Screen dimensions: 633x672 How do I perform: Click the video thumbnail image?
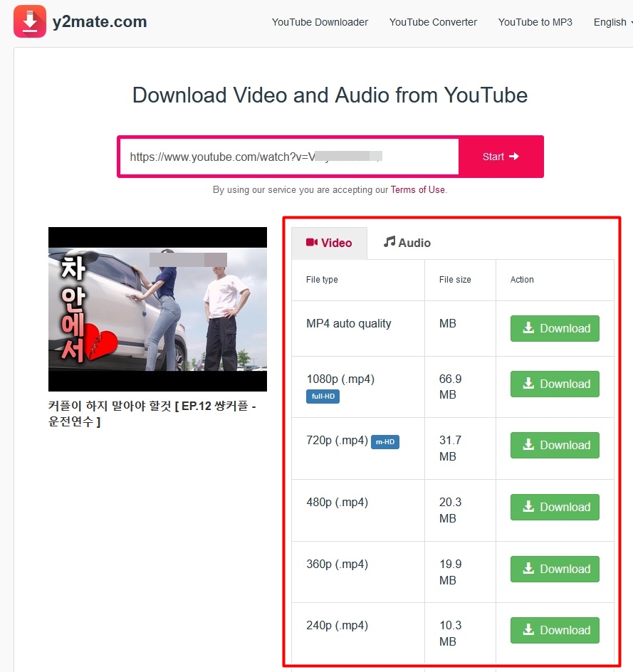coord(157,309)
